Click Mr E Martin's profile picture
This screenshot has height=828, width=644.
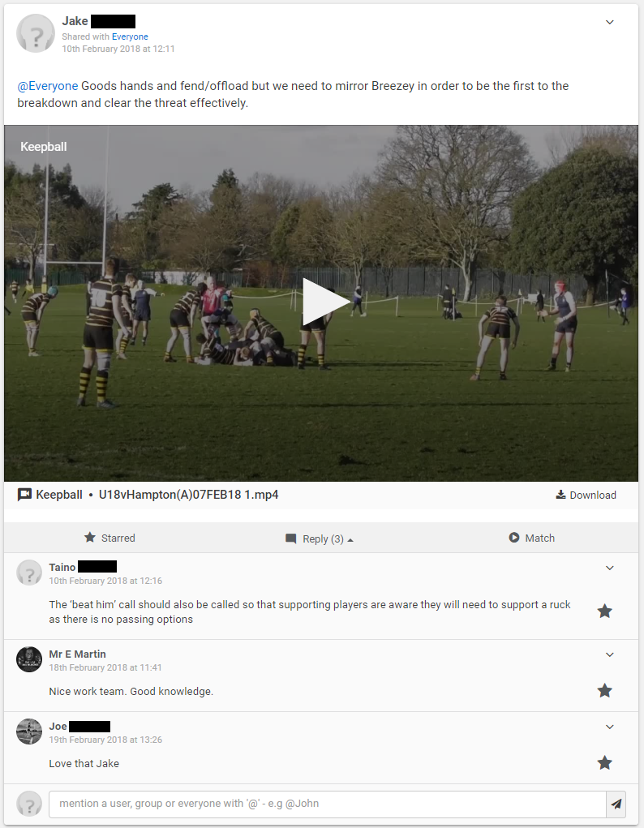pyautogui.click(x=29, y=659)
